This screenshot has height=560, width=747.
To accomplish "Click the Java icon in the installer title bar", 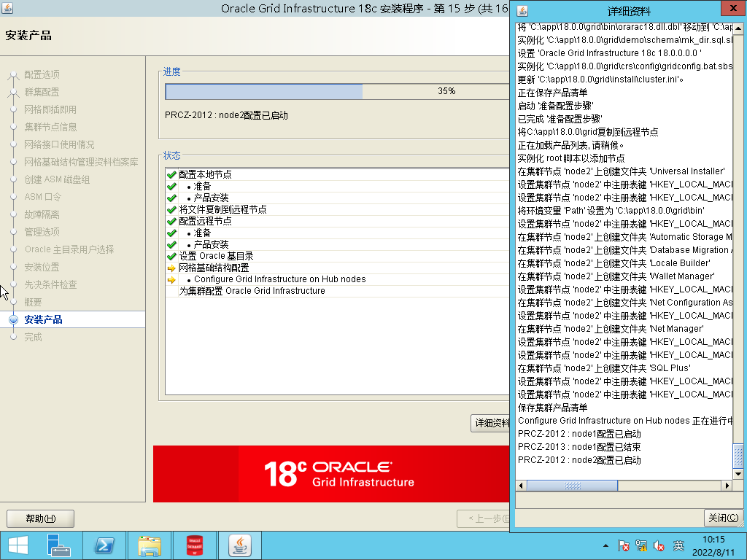I will point(7,8).
